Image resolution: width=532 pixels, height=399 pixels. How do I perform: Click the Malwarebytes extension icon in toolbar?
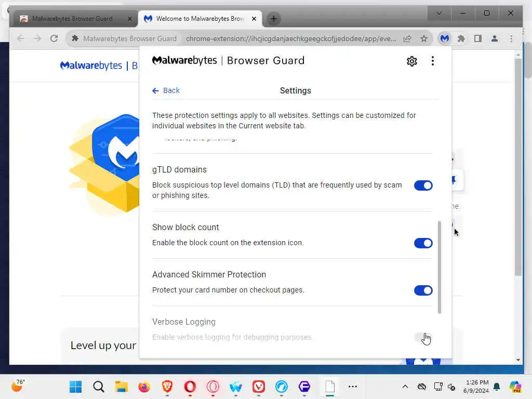445,38
